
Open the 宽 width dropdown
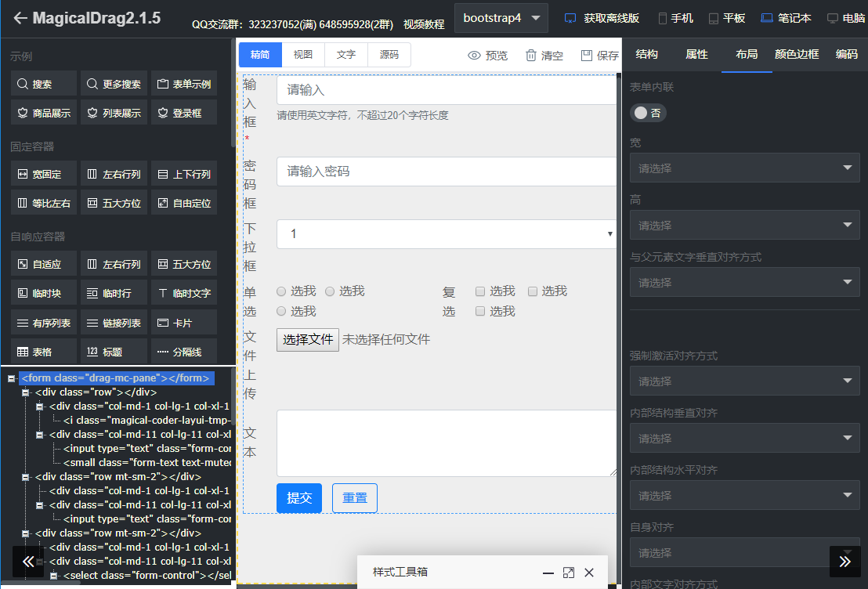point(743,167)
